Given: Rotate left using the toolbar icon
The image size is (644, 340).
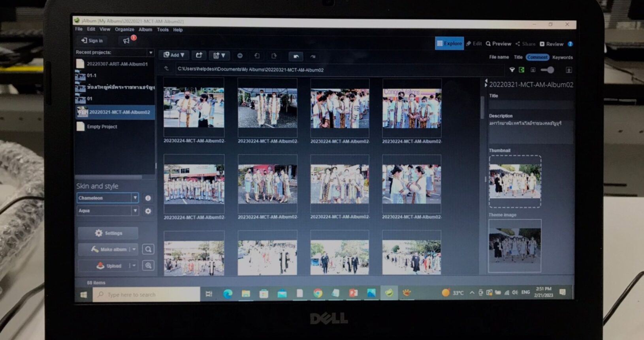Looking at the screenshot, I should (x=257, y=56).
